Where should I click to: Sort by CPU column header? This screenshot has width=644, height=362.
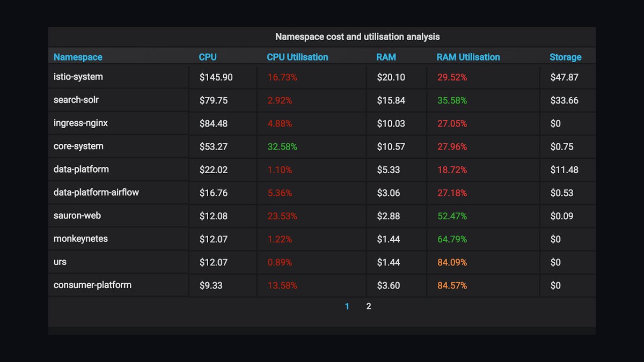tap(208, 57)
